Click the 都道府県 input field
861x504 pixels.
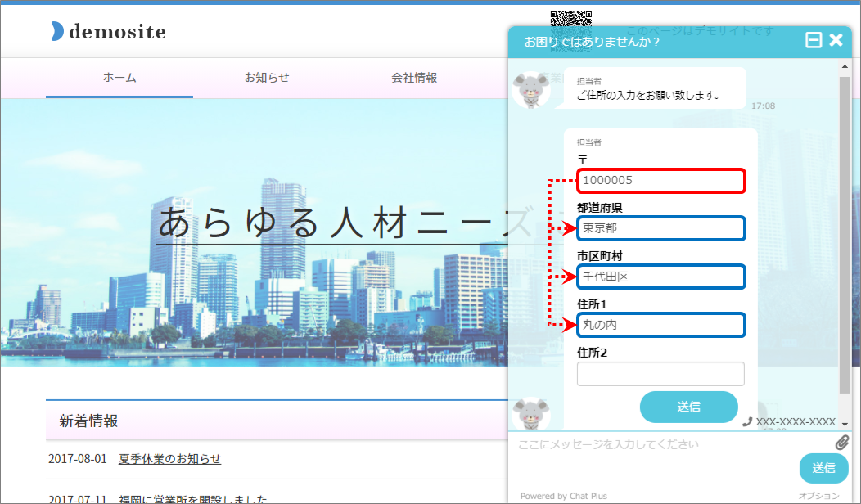[661, 228]
